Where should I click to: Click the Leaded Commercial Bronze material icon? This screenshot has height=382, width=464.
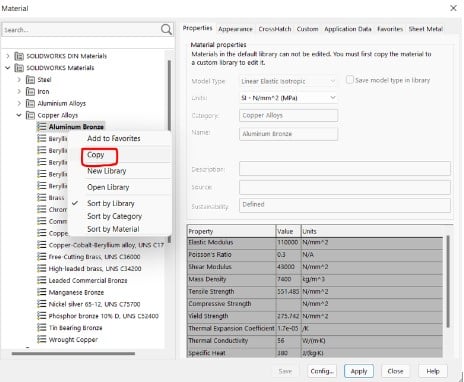pyautogui.click(x=42, y=280)
